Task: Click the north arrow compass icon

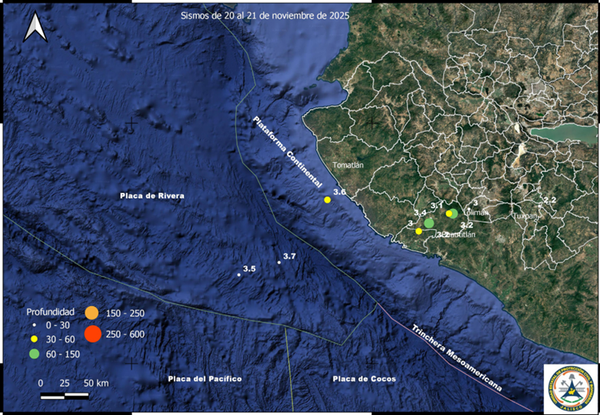Action: (35, 27)
